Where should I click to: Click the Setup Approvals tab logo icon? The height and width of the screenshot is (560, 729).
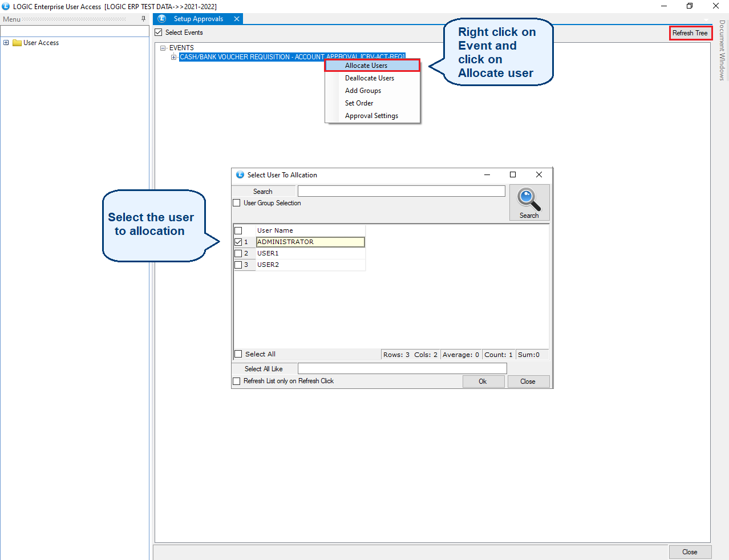pyautogui.click(x=162, y=19)
